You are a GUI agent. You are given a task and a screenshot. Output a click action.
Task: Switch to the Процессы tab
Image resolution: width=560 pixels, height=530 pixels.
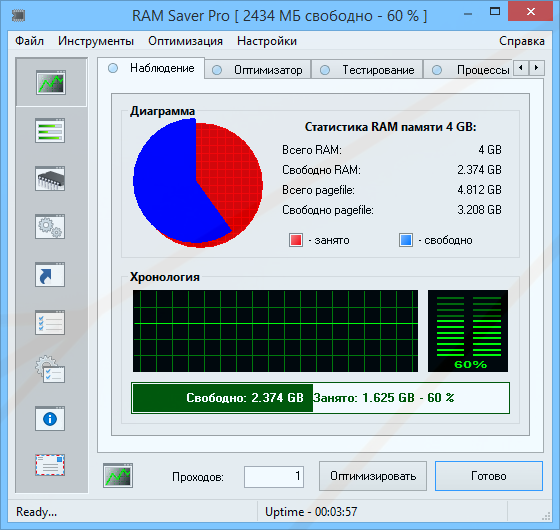[469, 70]
